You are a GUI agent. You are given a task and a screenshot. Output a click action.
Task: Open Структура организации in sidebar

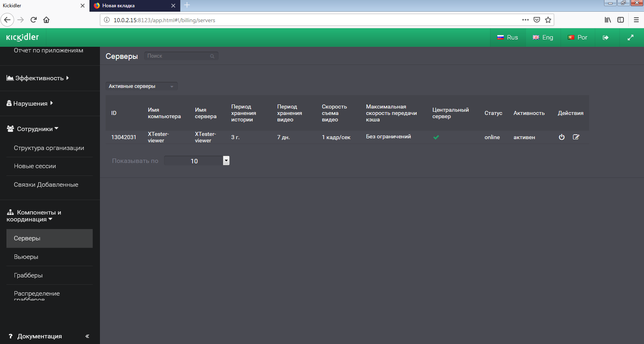click(49, 148)
